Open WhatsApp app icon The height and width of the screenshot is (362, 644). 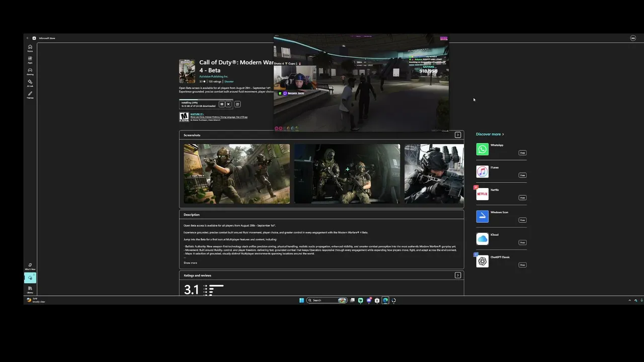482,149
